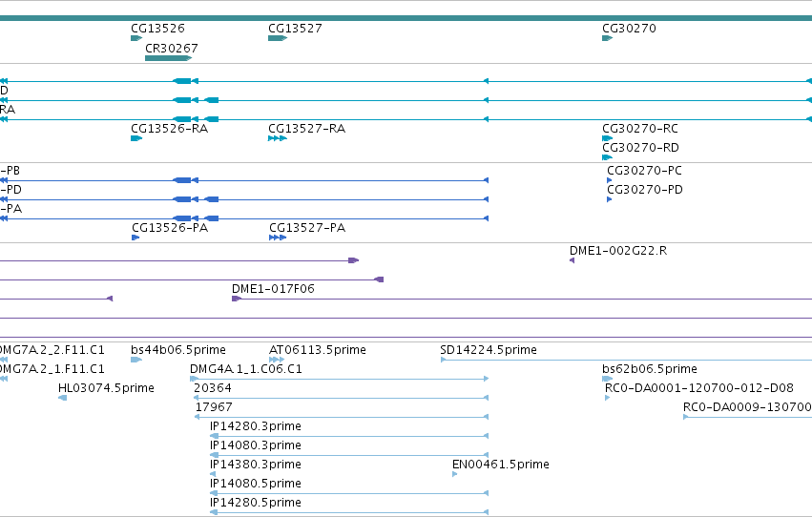This screenshot has height=517, width=812.
Task: Select the bs44b06.5prime EST label
Action: (178, 350)
